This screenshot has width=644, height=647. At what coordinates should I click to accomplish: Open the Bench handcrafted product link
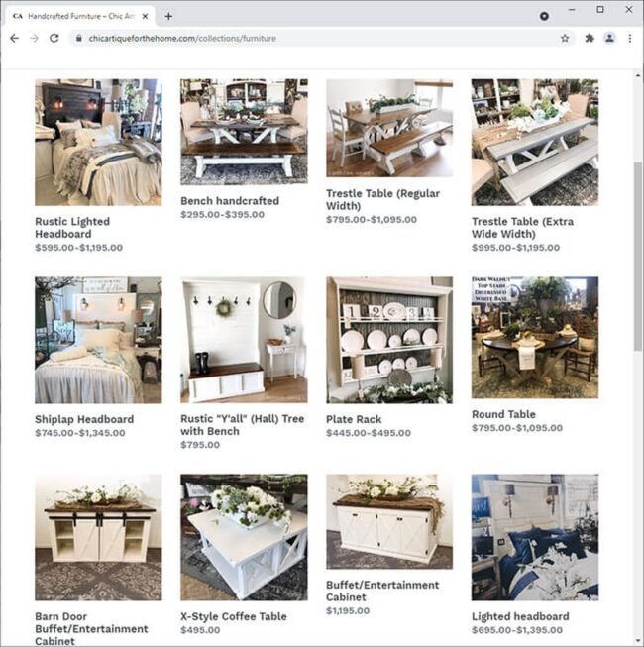click(230, 201)
